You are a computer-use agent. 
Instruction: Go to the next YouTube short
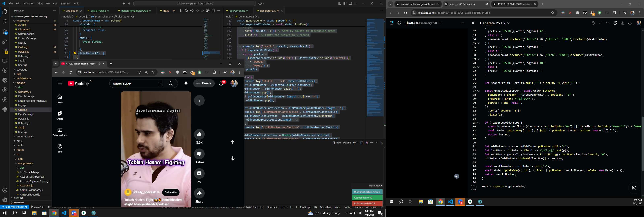232,159
